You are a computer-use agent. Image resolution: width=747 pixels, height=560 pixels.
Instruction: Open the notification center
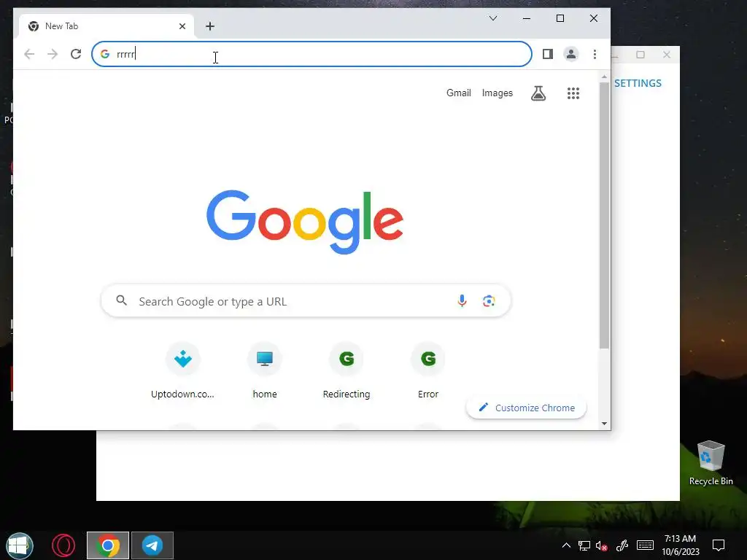tap(719, 545)
